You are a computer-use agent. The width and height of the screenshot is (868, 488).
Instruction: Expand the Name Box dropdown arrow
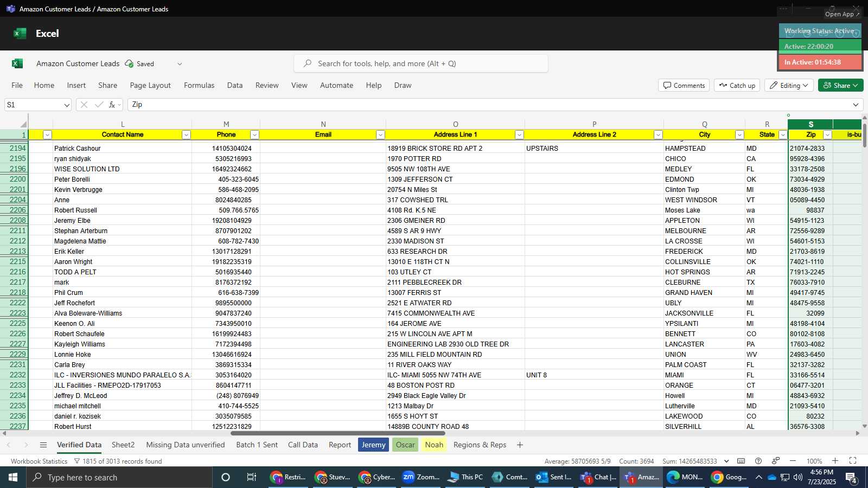67,105
